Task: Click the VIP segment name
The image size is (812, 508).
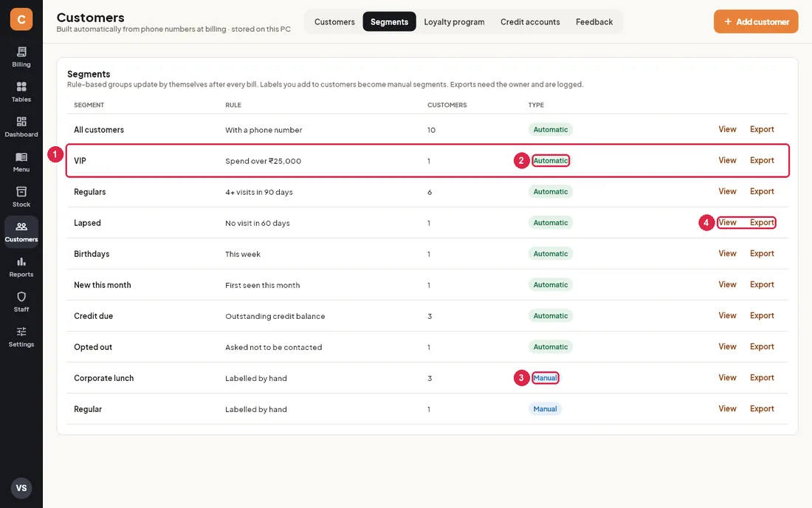Action: [80, 160]
